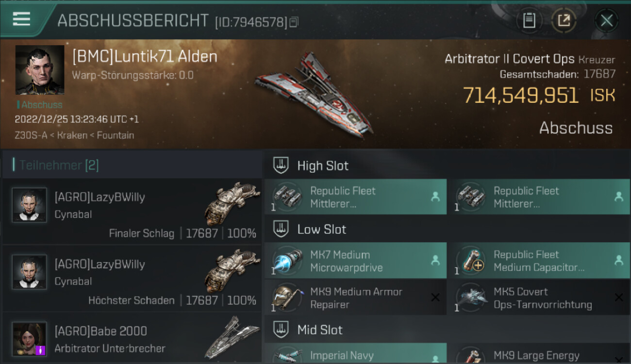This screenshot has width=631, height=364.
Task: Copy the kill report ID
Action: tap(294, 22)
